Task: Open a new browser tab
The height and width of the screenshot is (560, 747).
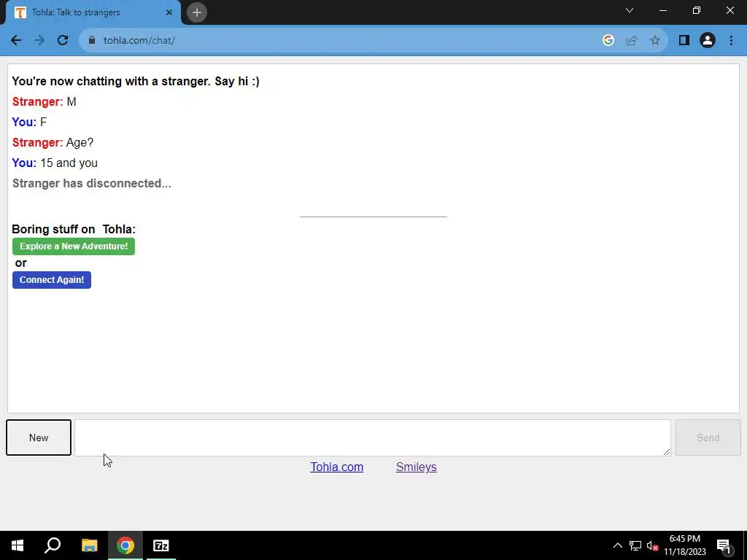Action: click(197, 12)
